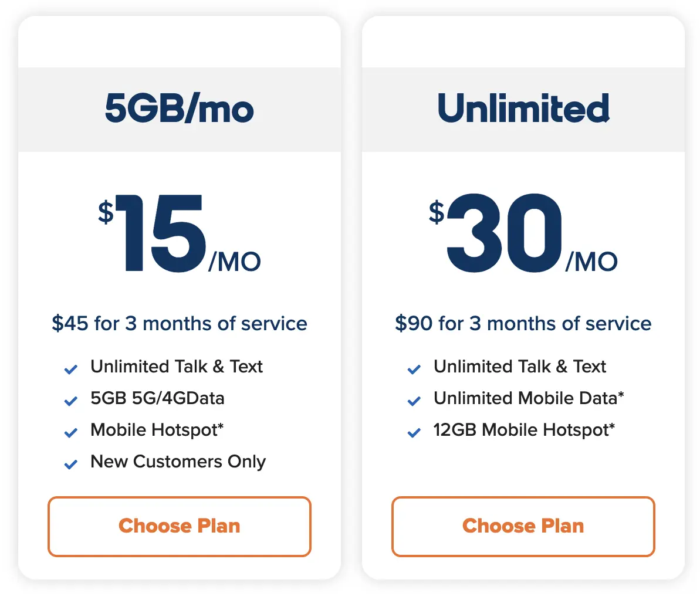Select the 12GB Mobile Hotspot* feature line

click(523, 430)
